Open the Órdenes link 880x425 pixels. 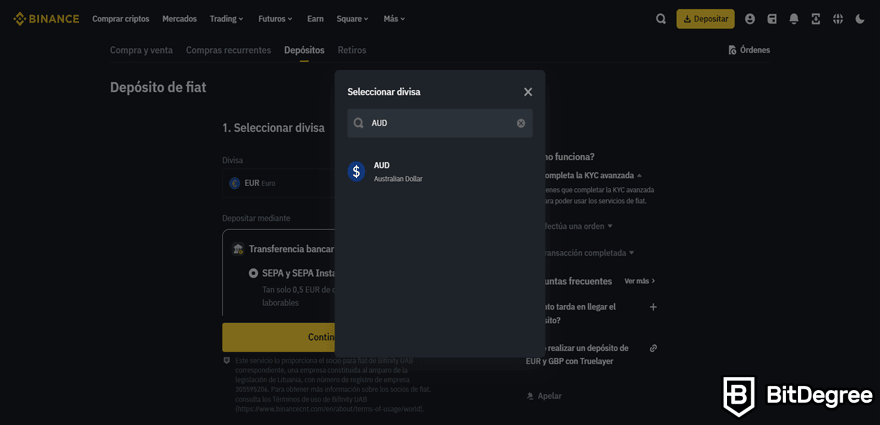[x=749, y=50]
